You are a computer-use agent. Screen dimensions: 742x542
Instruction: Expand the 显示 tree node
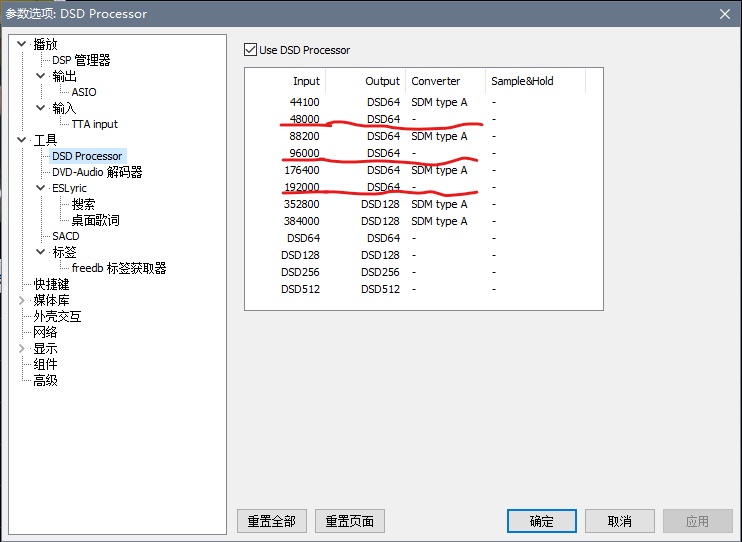[21, 348]
